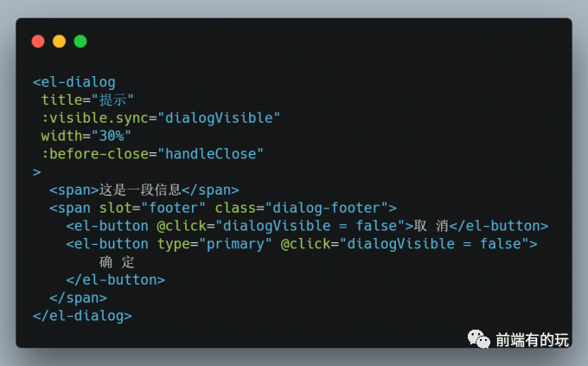Image resolution: width=588 pixels, height=366 pixels.
Task: Click the width="30%" attribute
Action: [86, 136]
